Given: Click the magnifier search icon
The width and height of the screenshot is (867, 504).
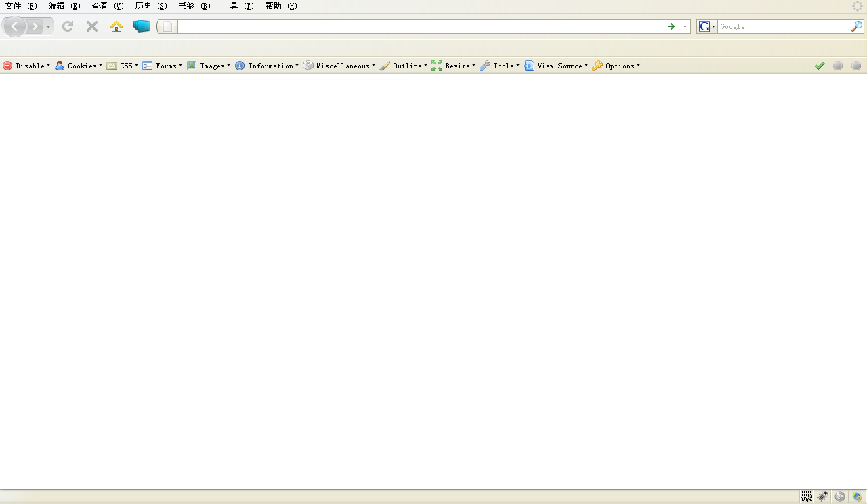Looking at the screenshot, I should (x=857, y=26).
